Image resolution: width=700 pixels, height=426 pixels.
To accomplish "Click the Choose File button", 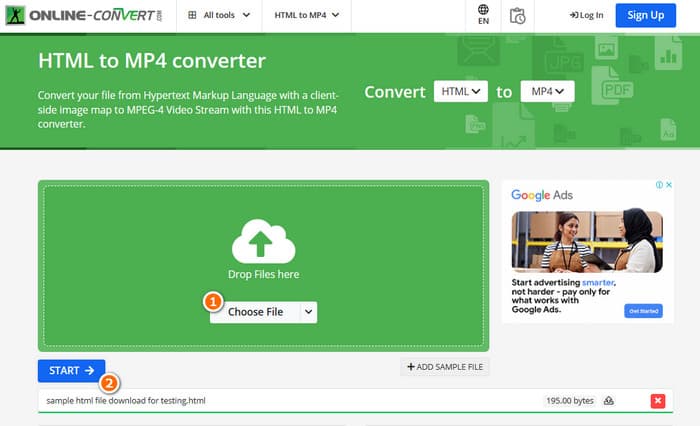I will click(255, 312).
